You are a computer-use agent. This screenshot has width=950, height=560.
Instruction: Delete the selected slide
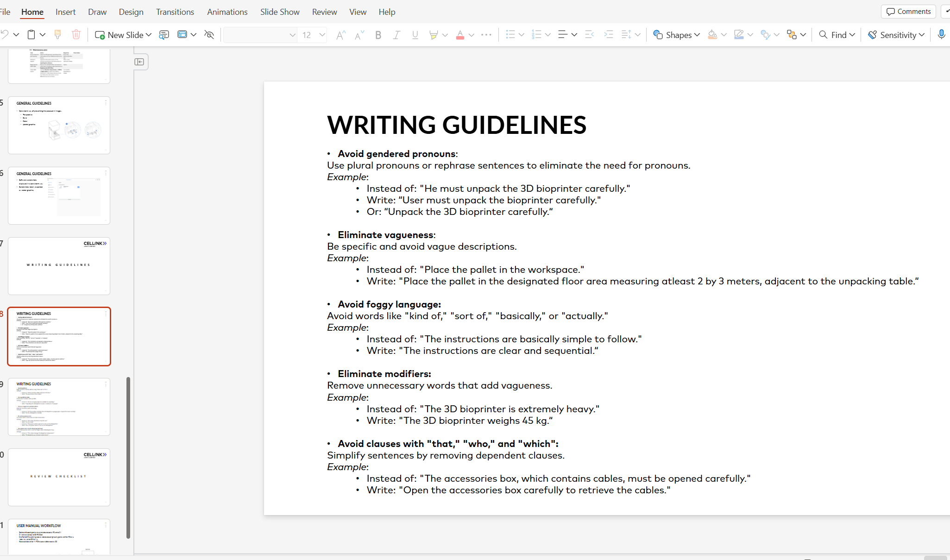coord(76,35)
